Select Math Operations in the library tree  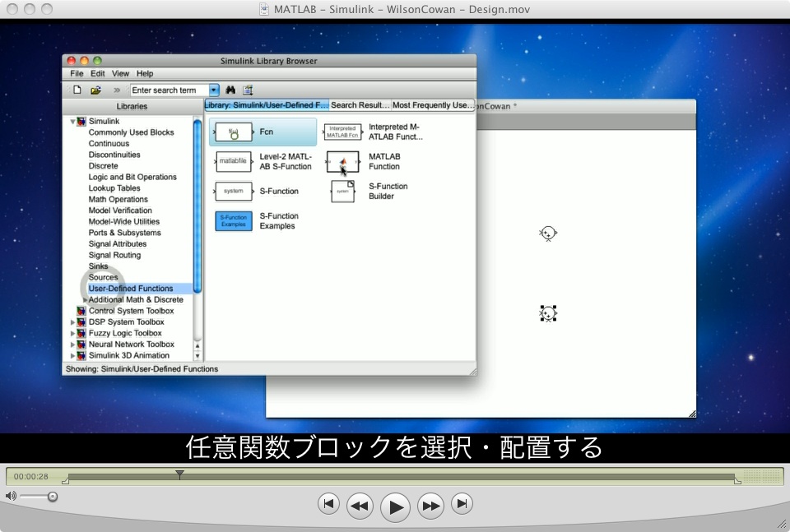[118, 199]
